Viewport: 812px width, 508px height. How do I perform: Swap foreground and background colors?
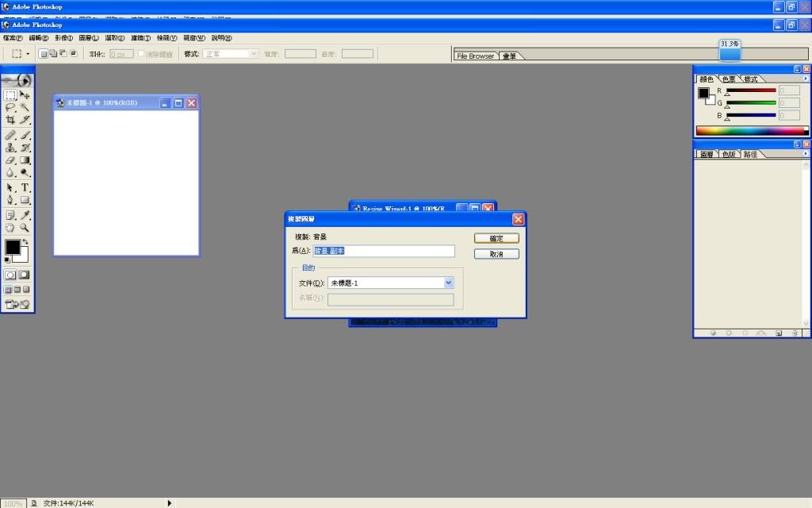click(x=25, y=241)
